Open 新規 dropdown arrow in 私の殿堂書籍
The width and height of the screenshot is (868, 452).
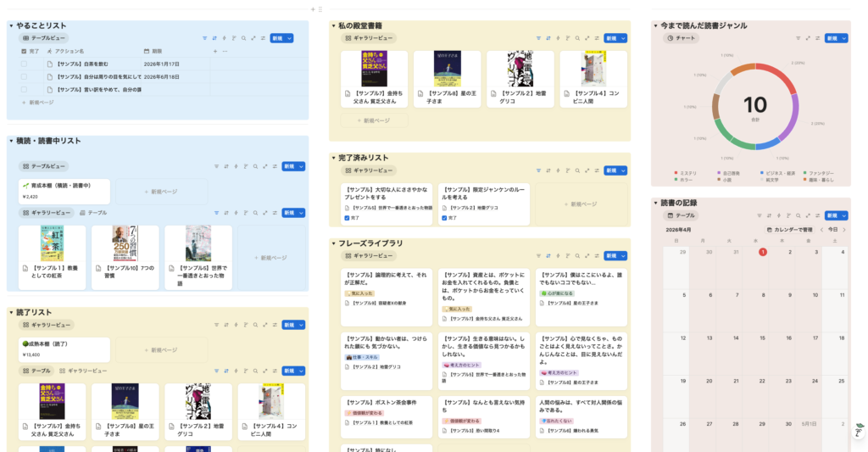point(622,38)
